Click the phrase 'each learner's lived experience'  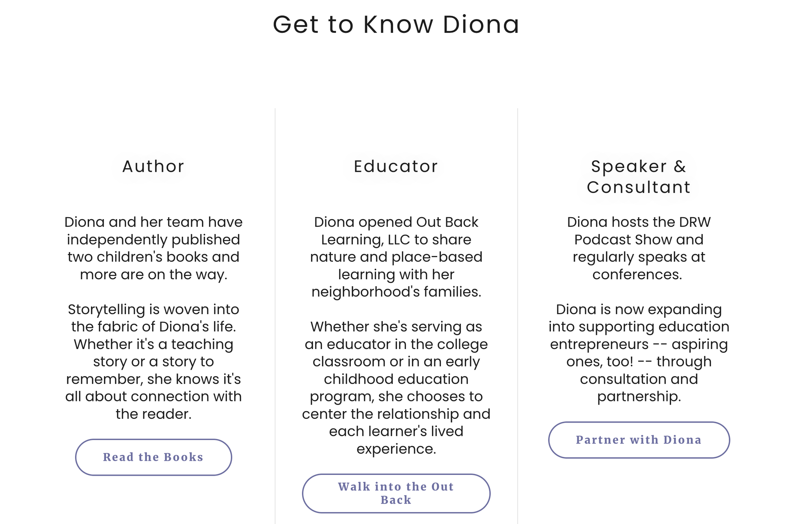[396, 440]
